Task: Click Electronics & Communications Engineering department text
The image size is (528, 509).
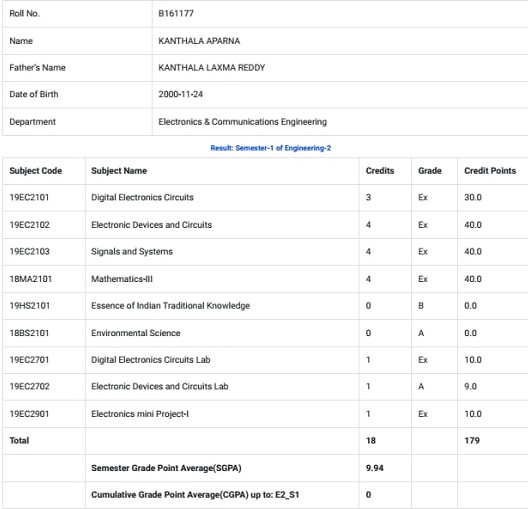Action: coord(242,122)
